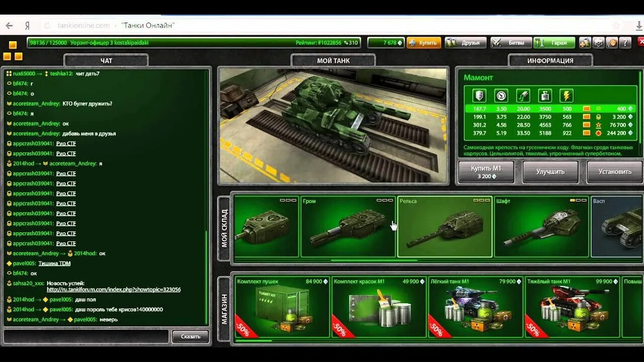
Task: Click the rank insignia icon of three gold squares
Action: (x=13, y=50)
